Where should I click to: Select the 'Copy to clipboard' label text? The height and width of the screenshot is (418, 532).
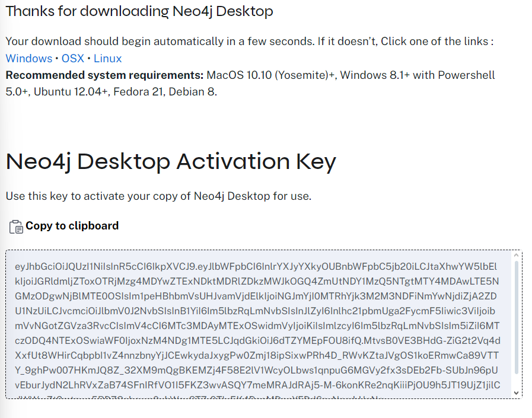coord(71,226)
